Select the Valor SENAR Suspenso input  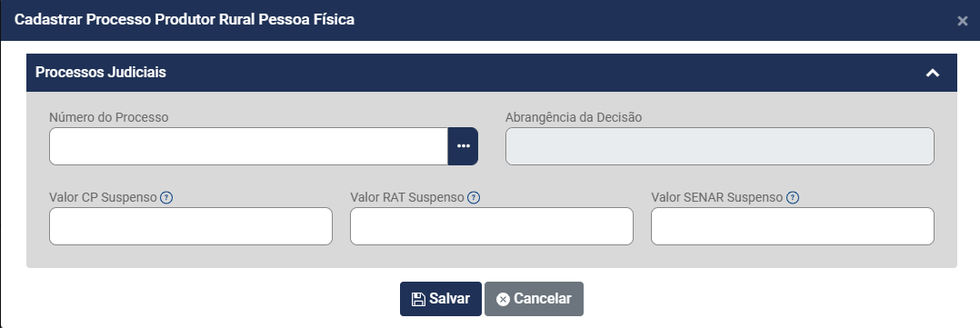pyautogui.click(x=793, y=226)
